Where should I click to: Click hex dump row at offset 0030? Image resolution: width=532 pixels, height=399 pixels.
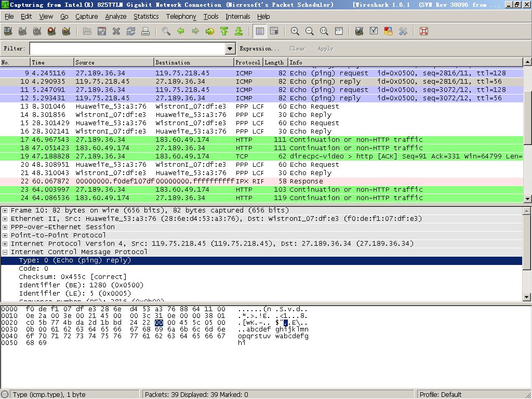coord(155,329)
